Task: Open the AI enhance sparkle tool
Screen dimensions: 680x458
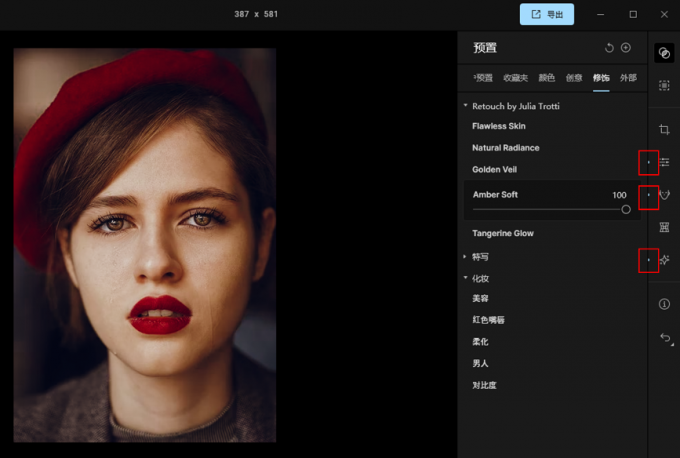Action: pyautogui.click(x=664, y=260)
